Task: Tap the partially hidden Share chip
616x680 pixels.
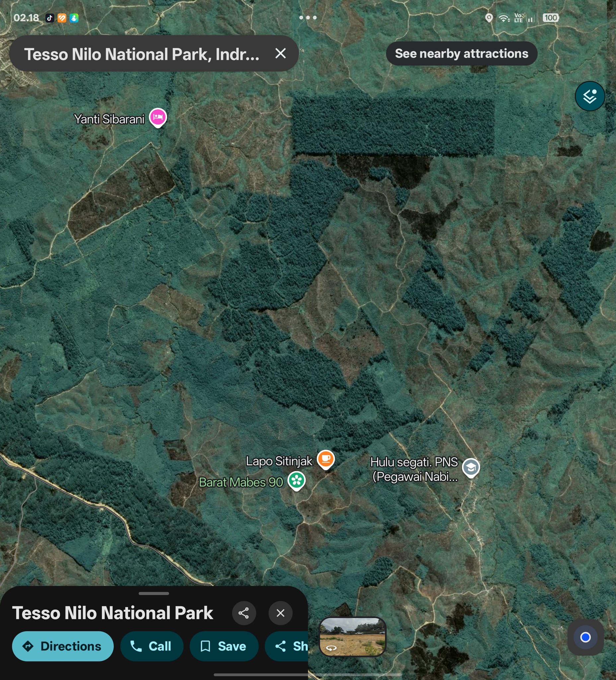Action: 286,646
